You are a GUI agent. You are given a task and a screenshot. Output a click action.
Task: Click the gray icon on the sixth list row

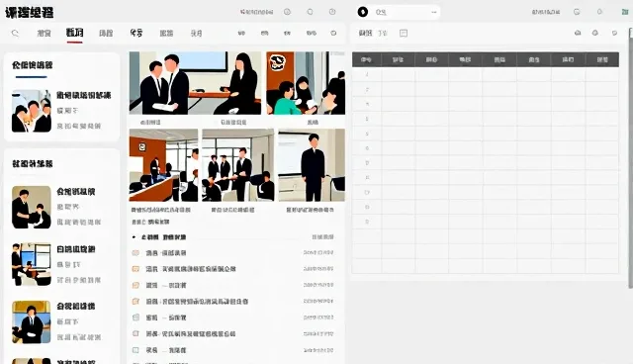tap(136, 333)
